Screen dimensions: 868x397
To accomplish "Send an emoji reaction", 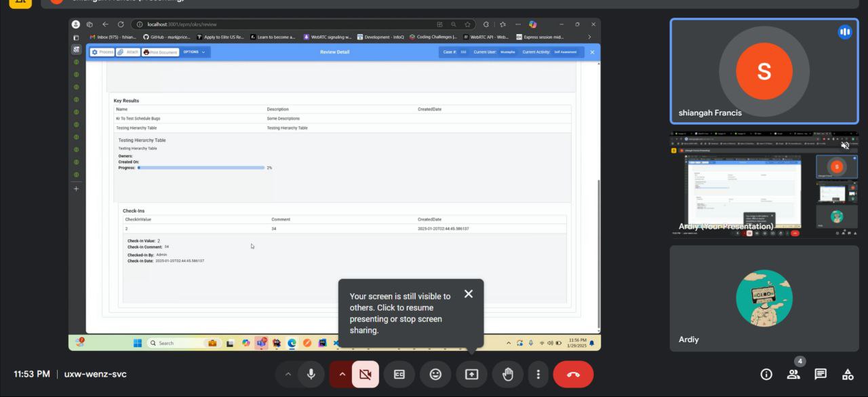I will point(435,374).
